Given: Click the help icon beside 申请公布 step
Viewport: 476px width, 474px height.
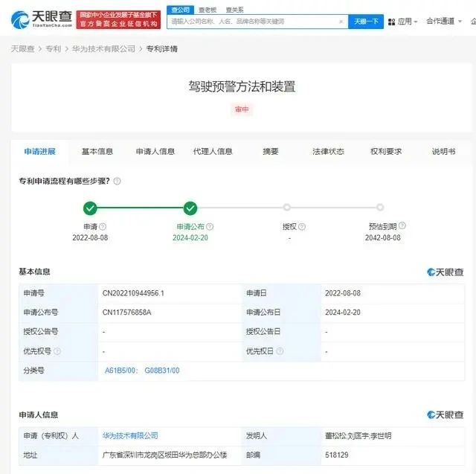Looking at the screenshot, I should (210, 226).
